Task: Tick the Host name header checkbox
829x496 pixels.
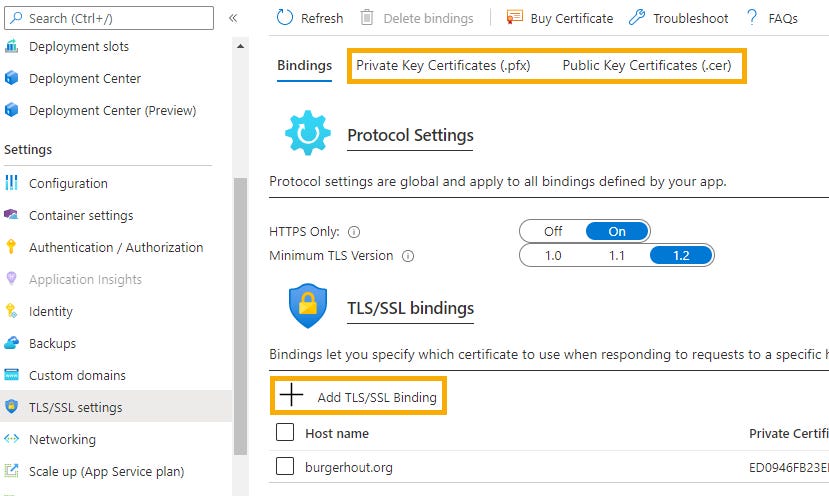Action: click(x=285, y=432)
